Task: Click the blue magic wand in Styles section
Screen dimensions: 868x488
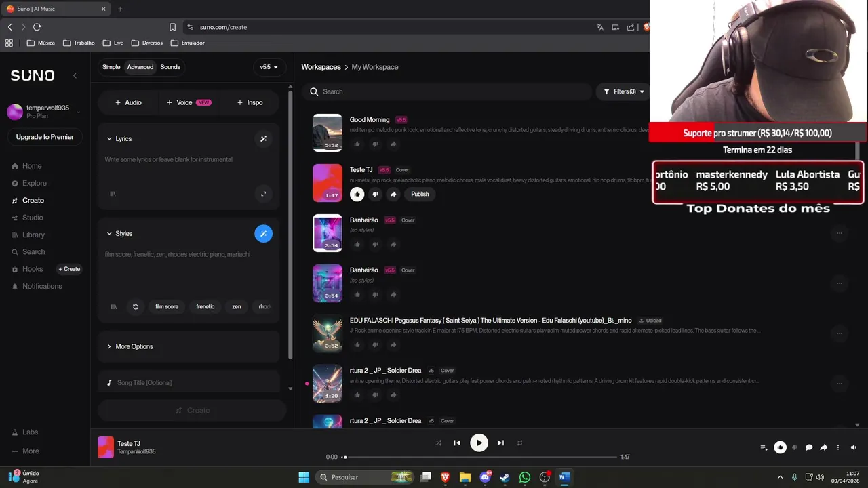Action: coord(263,234)
